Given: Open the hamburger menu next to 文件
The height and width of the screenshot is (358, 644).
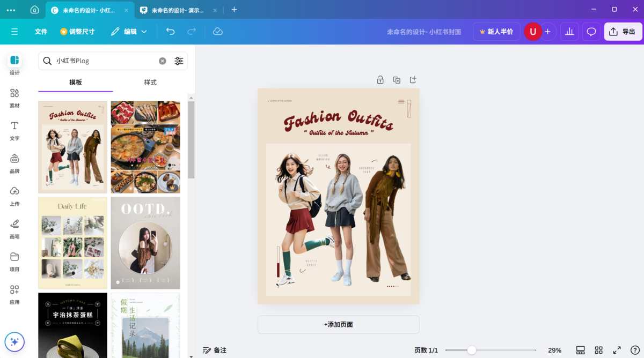Looking at the screenshot, I should [14, 32].
